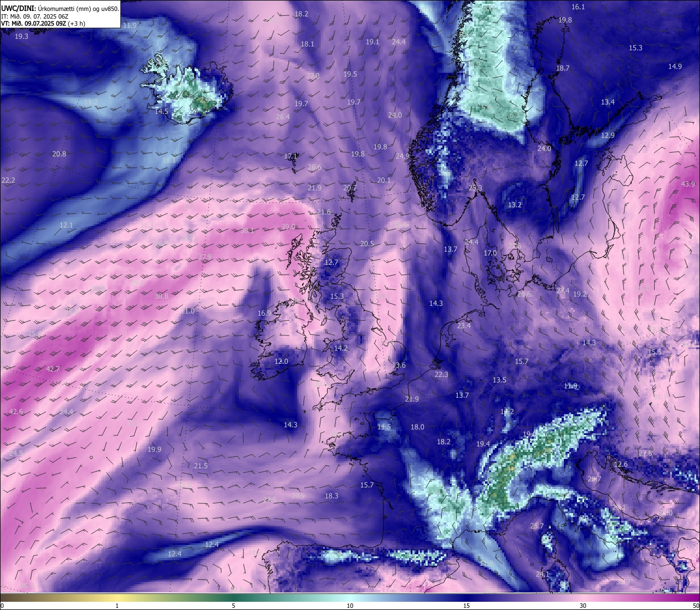
Task: Click the 24.1 value near Sardinia
Action: [542, 574]
